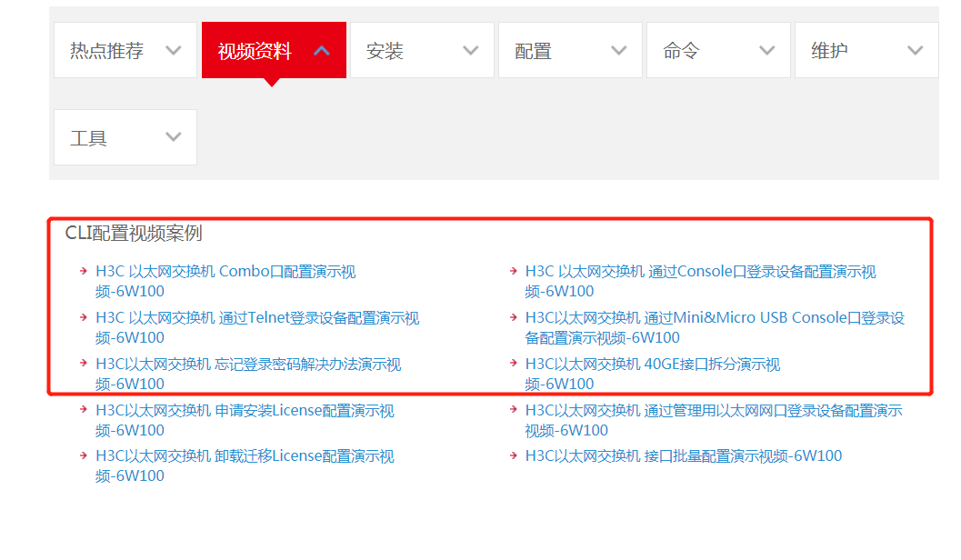Viewport: 961px width, 560px height.
Task: Select the 工具 tab label
Action: [89, 138]
